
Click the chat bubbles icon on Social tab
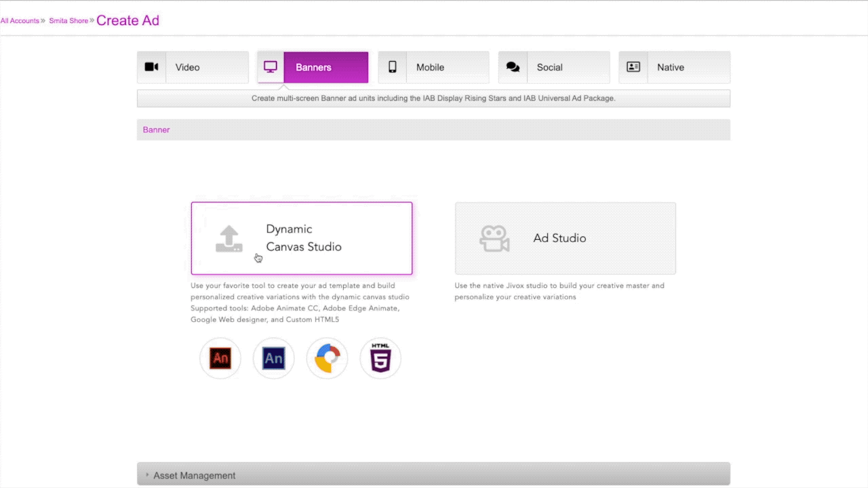pyautogui.click(x=513, y=67)
